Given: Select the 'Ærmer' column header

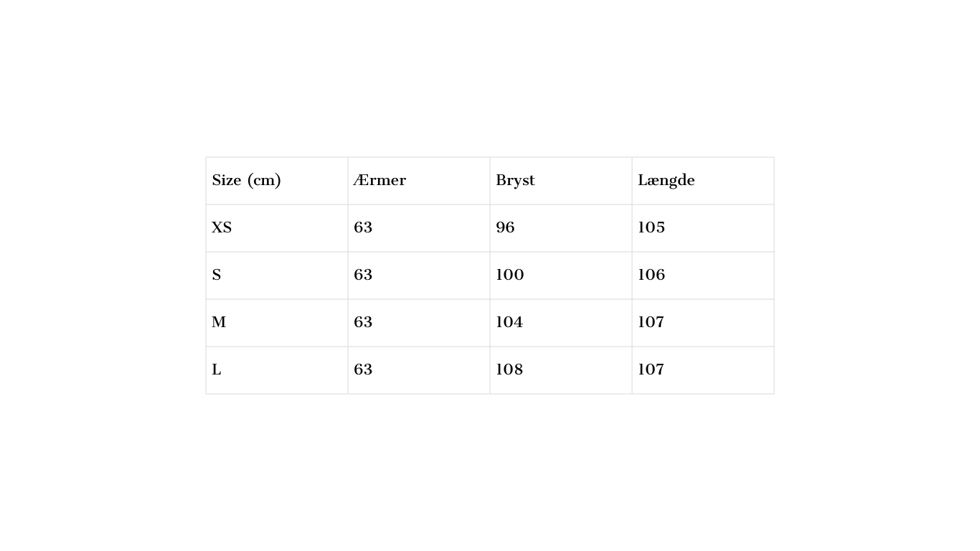Looking at the screenshot, I should click(380, 181).
